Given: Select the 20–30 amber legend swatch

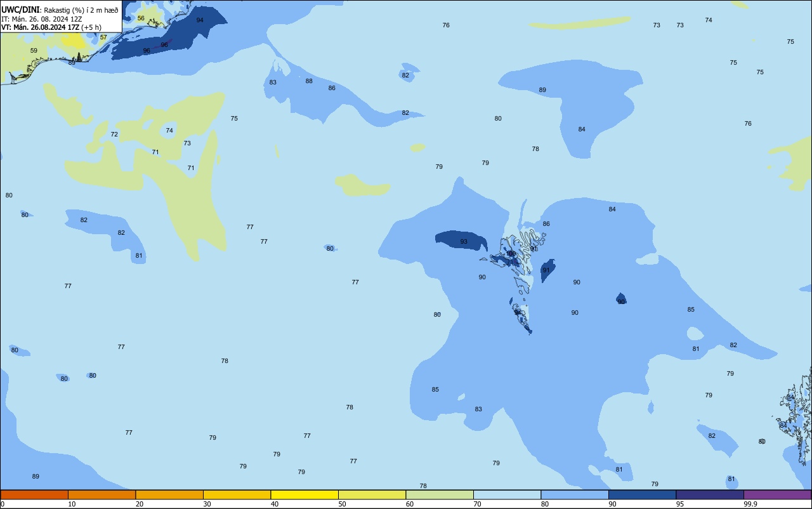Looking at the screenshot, I should (169, 494).
